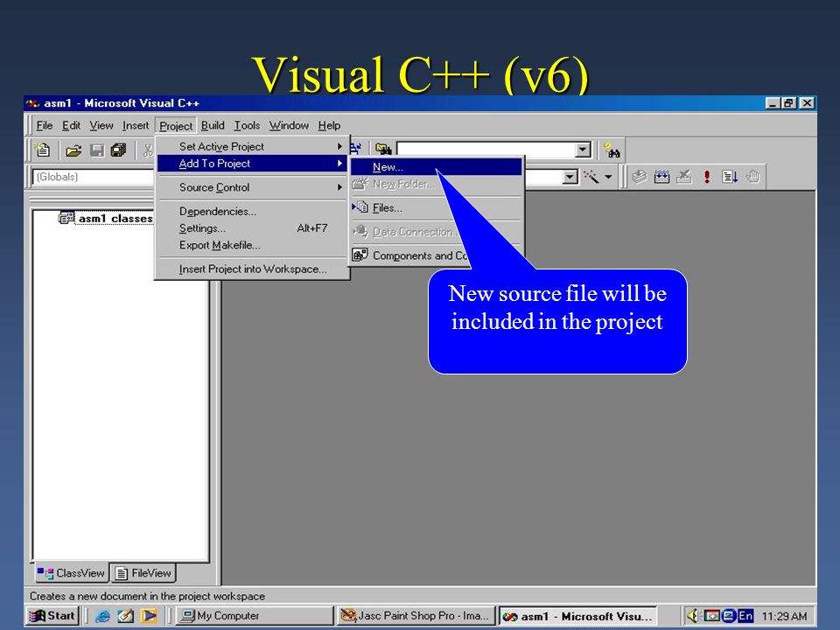
Task: Click the Outlook Express quick launch icon
Action: tap(125, 616)
